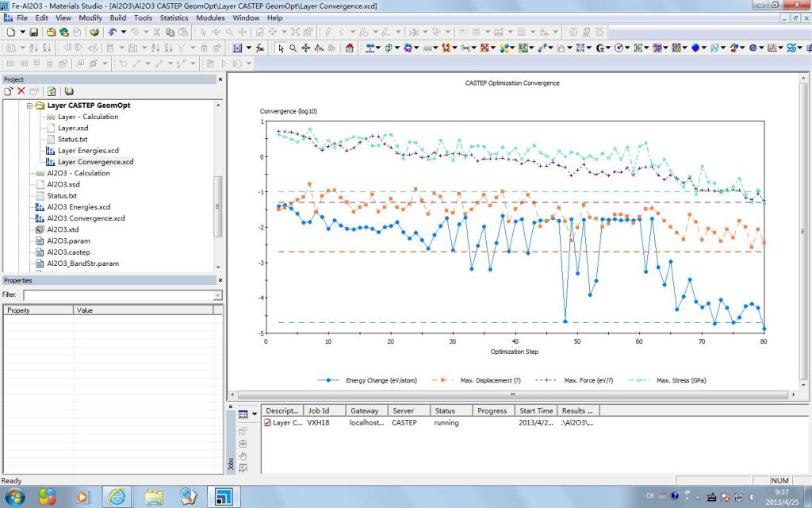Click the green refresh icon in Project panel
This screenshot has height=508, width=812.
[52, 91]
